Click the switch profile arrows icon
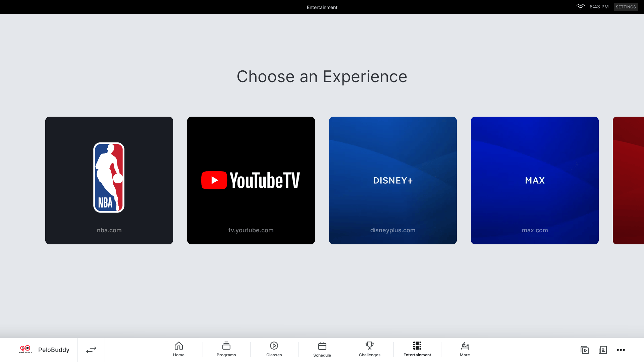This screenshot has height=362, width=644. click(91, 350)
